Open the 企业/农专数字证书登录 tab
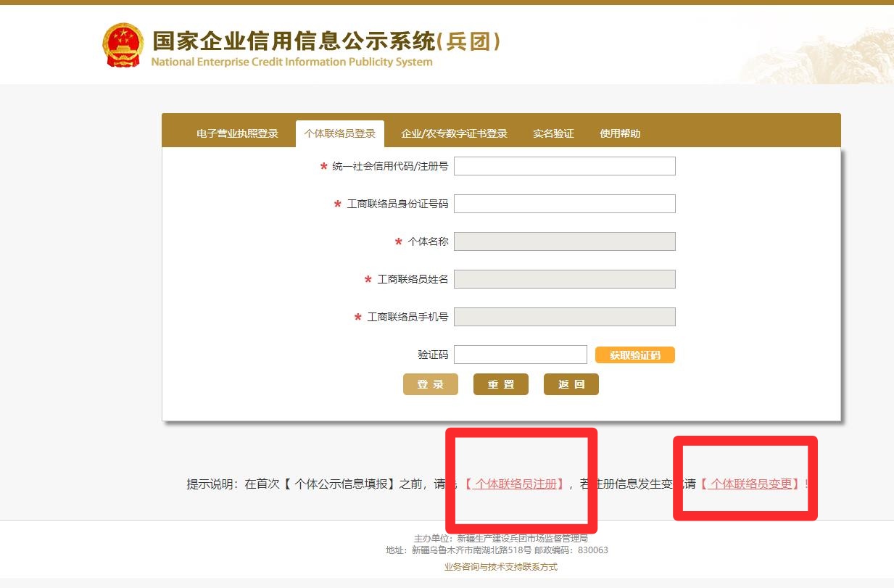Screen dimensions: 894x588 tap(454, 133)
